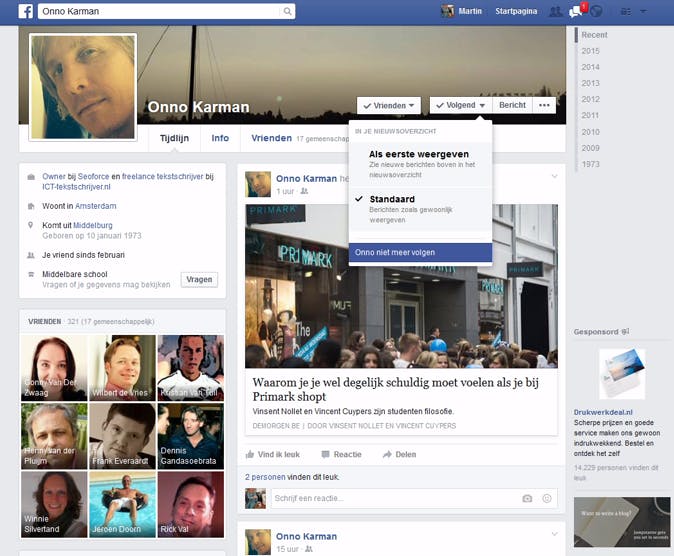Screen dimensions: 674x556
Task: Select Als eerste weergeven option
Action: (x=420, y=164)
